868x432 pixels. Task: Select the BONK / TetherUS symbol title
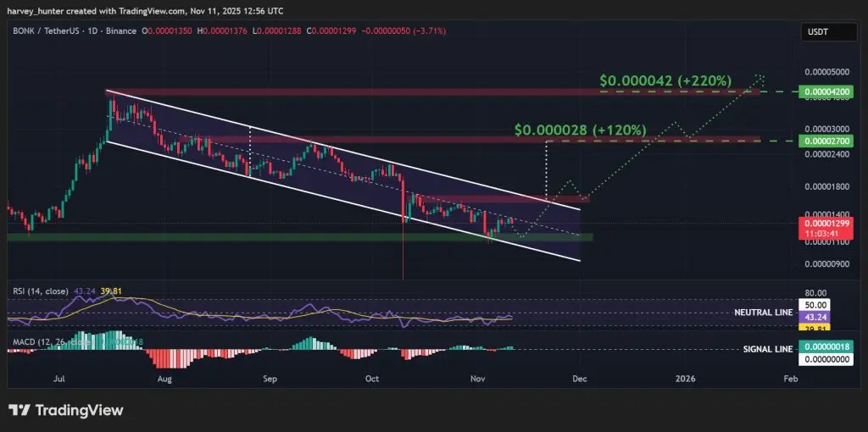pos(44,31)
